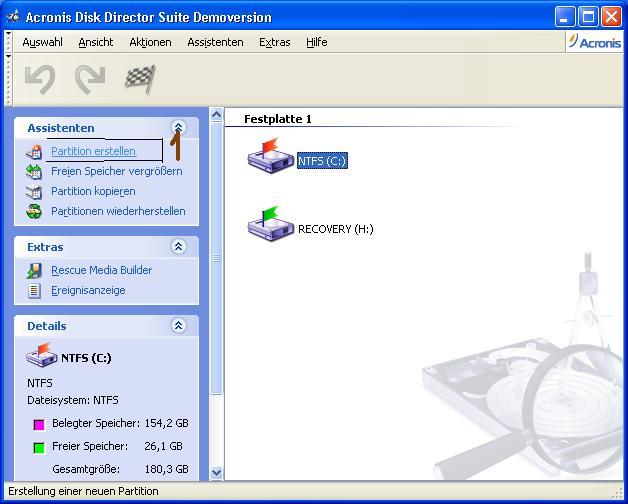Image resolution: width=628 pixels, height=504 pixels.
Task: Open Freien Speicher vergrößern link
Action: coord(117,171)
